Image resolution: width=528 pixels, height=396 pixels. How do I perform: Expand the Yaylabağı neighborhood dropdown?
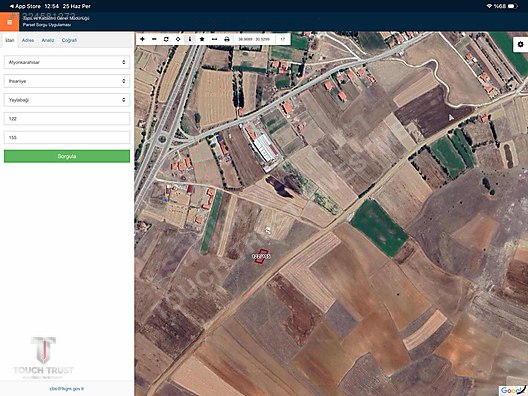[x=67, y=100]
